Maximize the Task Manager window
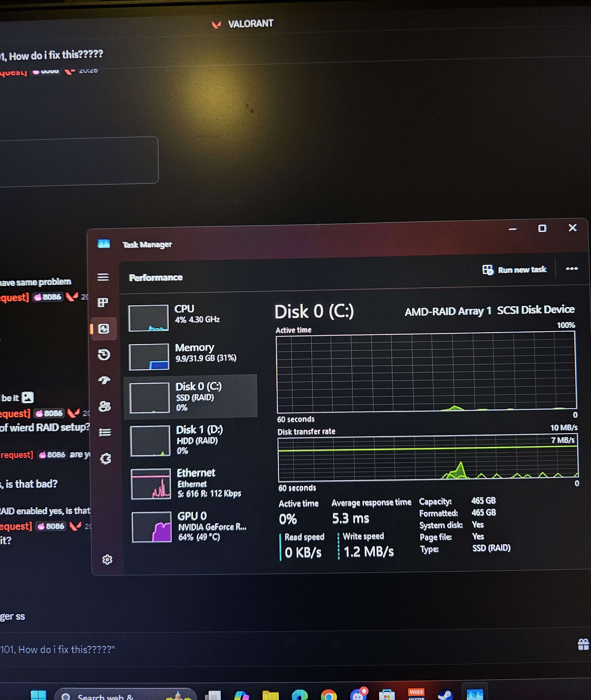Image resolution: width=591 pixels, height=700 pixels. (x=542, y=228)
